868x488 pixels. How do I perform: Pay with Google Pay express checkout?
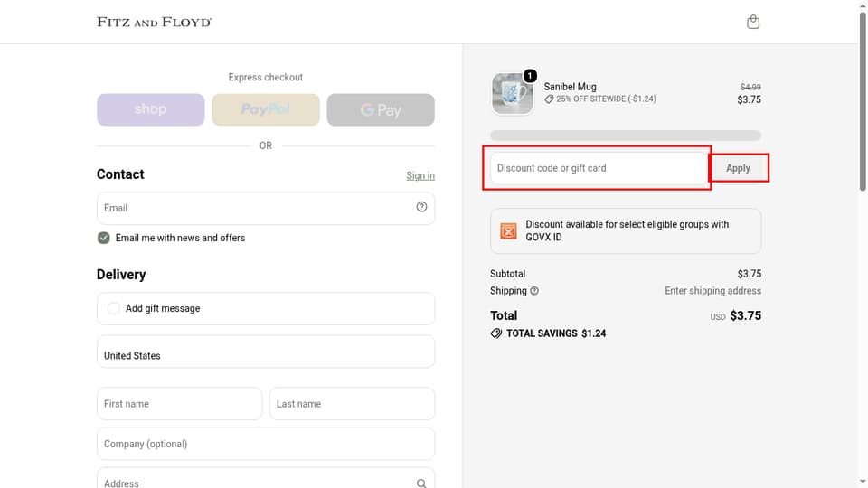tap(381, 109)
